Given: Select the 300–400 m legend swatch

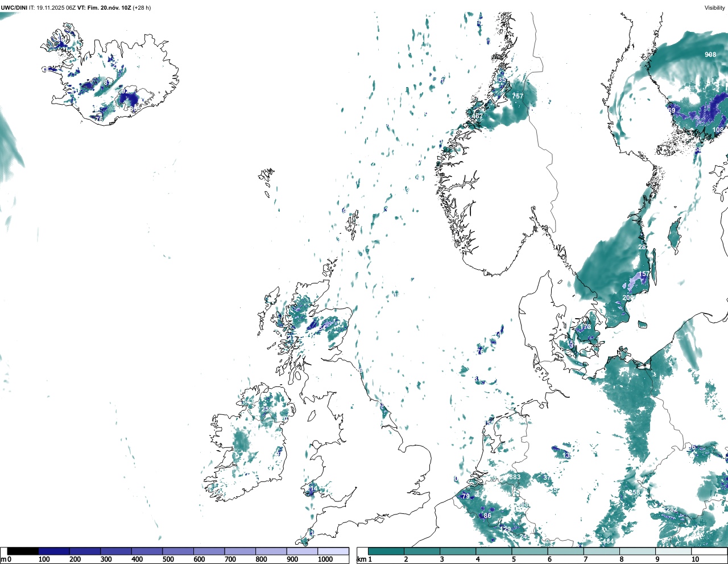Looking at the screenshot, I should 116,551.
